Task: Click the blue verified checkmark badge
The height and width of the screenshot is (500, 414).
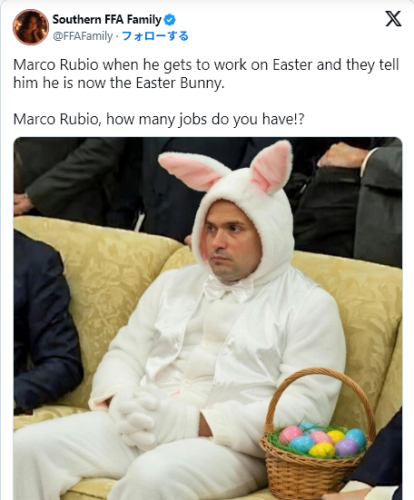Action: [x=170, y=20]
